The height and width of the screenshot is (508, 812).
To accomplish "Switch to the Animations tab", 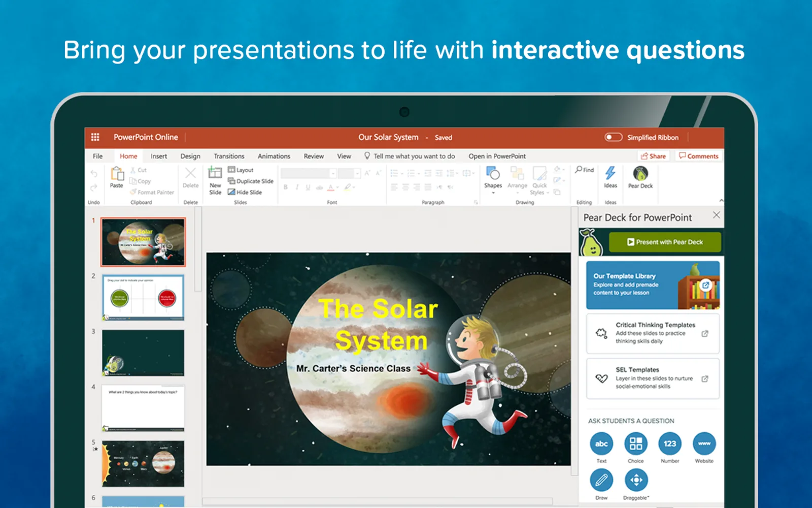I will point(274,156).
